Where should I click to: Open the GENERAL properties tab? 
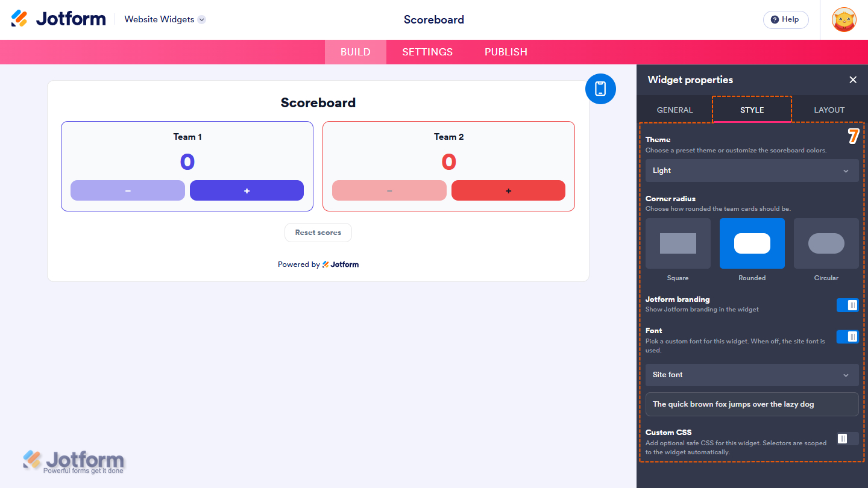675,110
